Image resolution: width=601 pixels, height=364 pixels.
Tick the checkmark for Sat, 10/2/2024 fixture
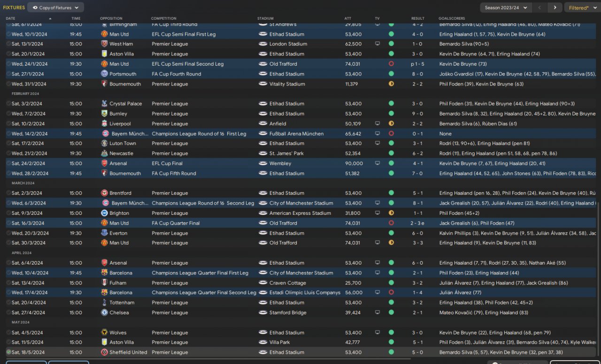[x=8, y=124]
